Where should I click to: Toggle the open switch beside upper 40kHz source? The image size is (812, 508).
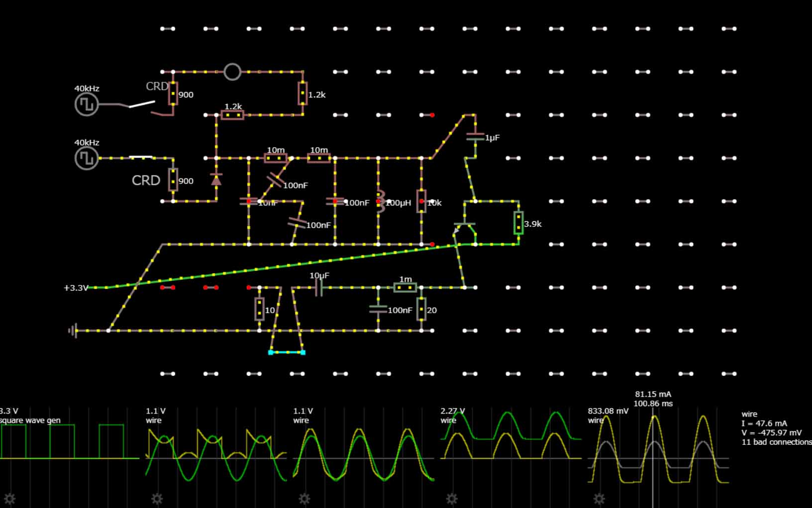[x=142, y=104]
